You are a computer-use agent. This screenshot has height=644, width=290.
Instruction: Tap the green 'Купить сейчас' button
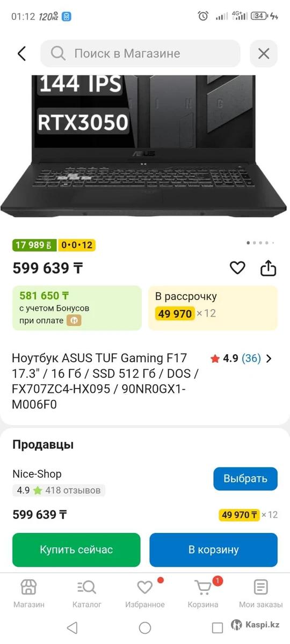pyautogui.click(x=76, y=550)
